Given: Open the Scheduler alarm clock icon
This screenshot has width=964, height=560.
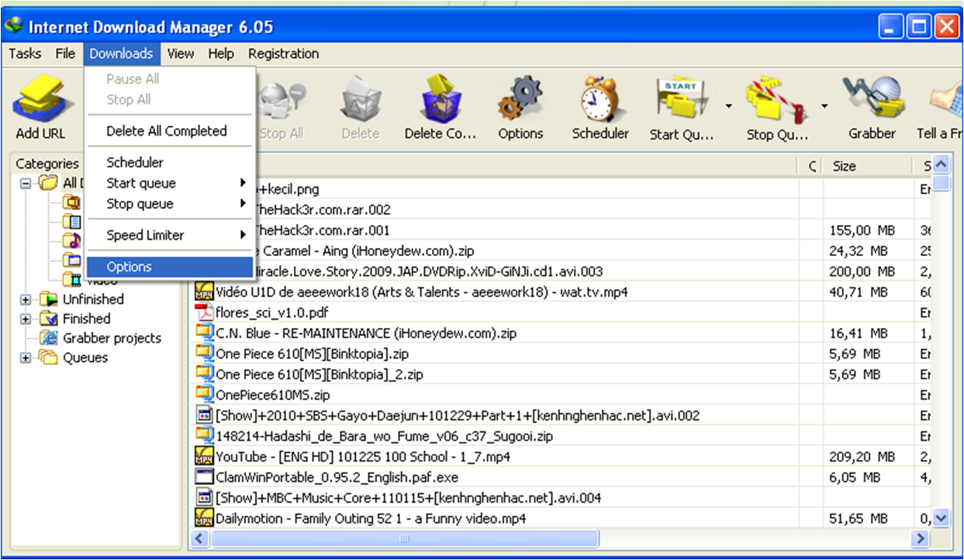Looking at the screenshot, I should point(600,99).
